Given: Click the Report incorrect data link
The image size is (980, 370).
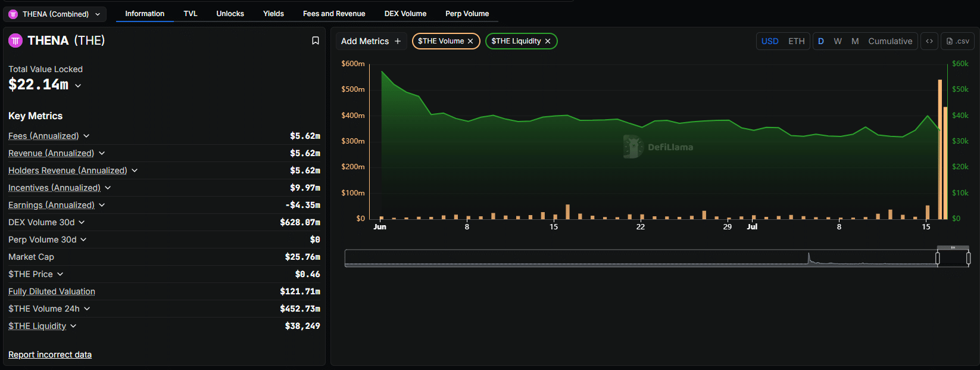Looking at the screenshot, I should 50,355.
